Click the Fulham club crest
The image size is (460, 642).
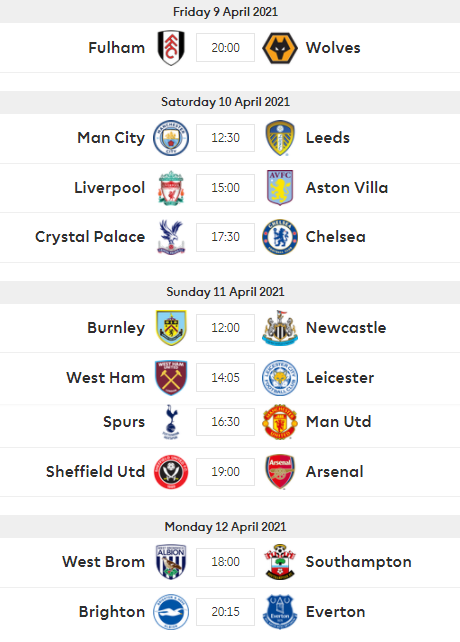[171, 47]
